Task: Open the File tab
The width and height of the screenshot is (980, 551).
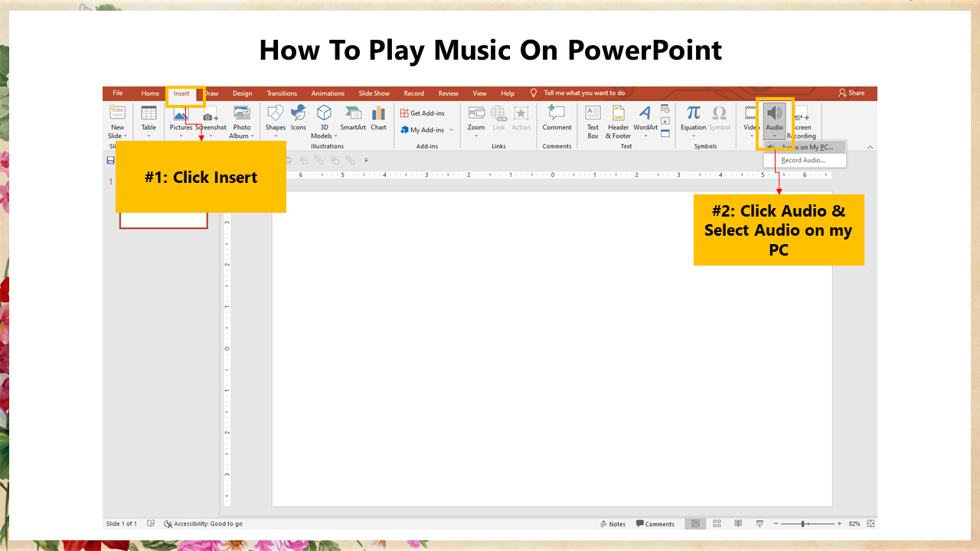Action: pos(118,93)
